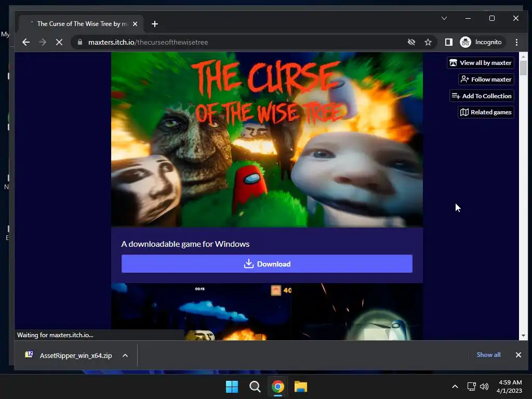This screenshot has height=399, width=532.
Task: Show hidden system tray icons
Action: click(455, 387)
